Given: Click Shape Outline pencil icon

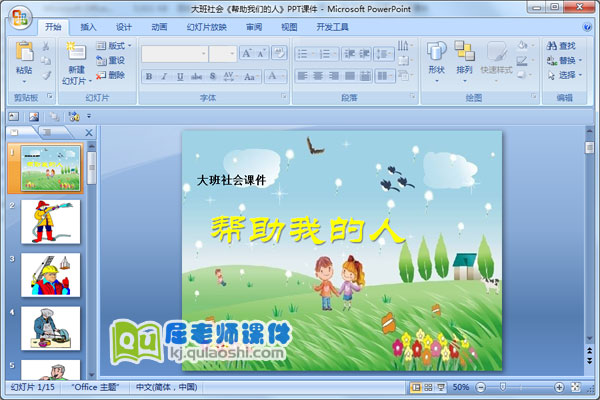Looking at the screenshot, I should [x=522, y=60].
